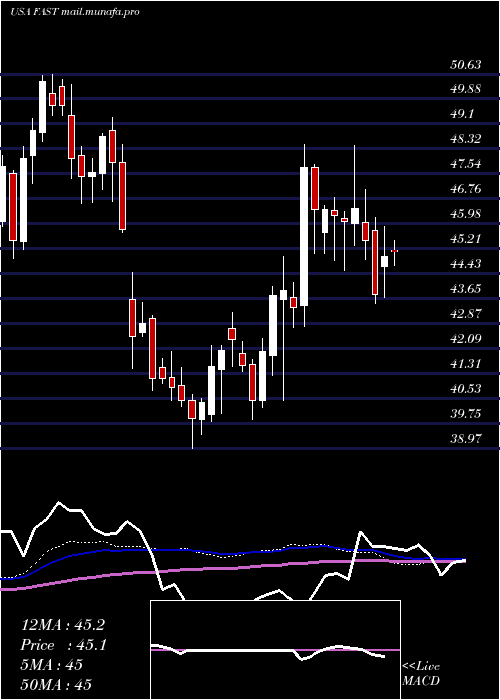Click inside the MACD inset chart
This screenshot has height=700, width=500.
275,650
